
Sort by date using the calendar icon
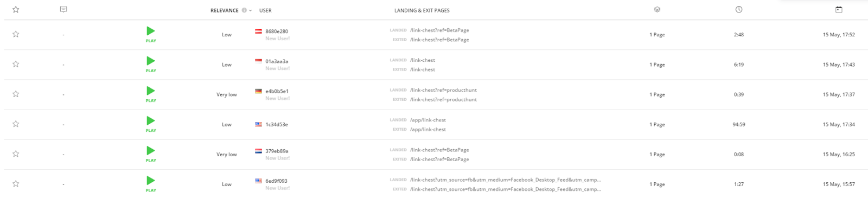839,10
